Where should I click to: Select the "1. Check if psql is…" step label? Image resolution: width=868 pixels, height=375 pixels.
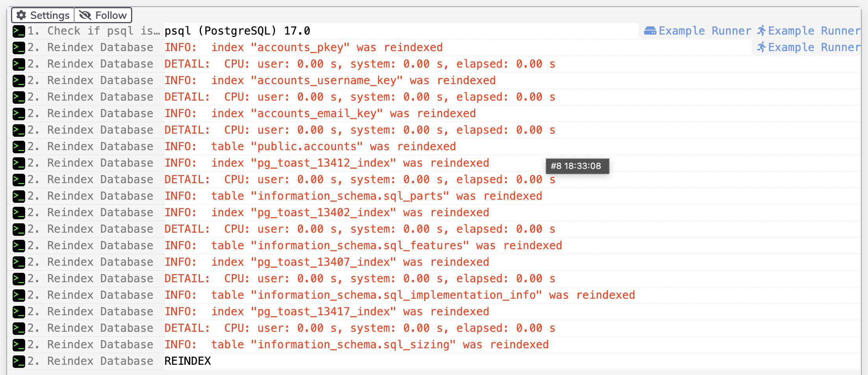[94, 31]
